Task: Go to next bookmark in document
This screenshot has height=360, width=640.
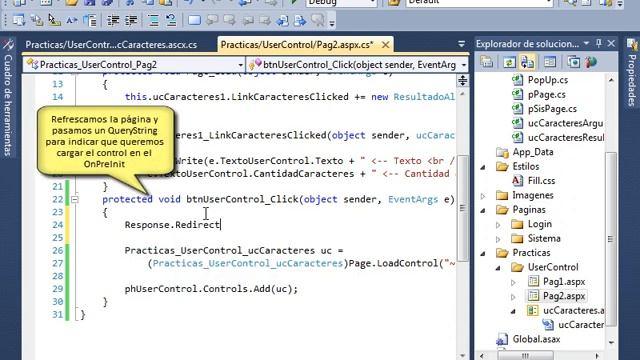Action: [300, 20]
